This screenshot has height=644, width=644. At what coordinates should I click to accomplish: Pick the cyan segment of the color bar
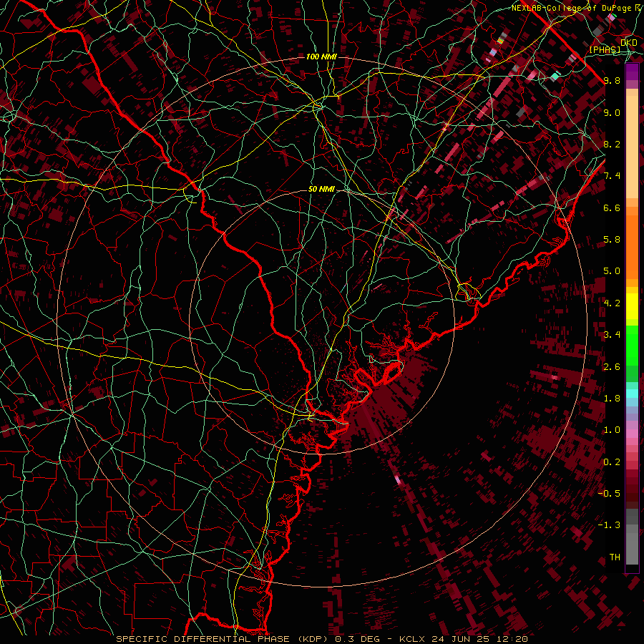click(x=632, y=394)
